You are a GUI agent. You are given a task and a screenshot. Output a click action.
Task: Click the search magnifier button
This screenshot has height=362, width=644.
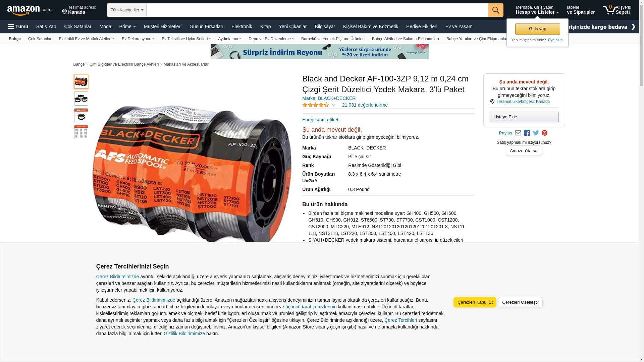[496, 10]
